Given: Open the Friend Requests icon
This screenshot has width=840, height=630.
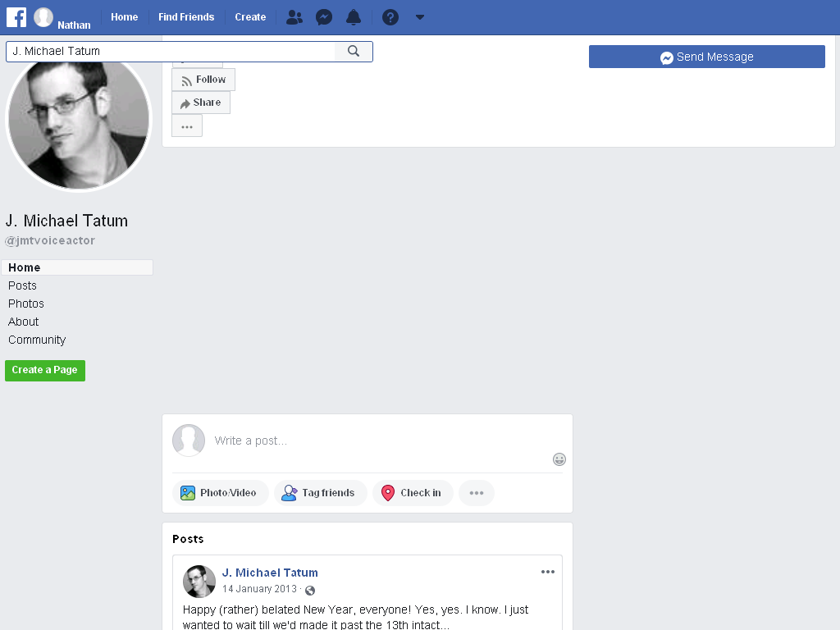Looking at the screenshot, I should click(x=294, y=18).
